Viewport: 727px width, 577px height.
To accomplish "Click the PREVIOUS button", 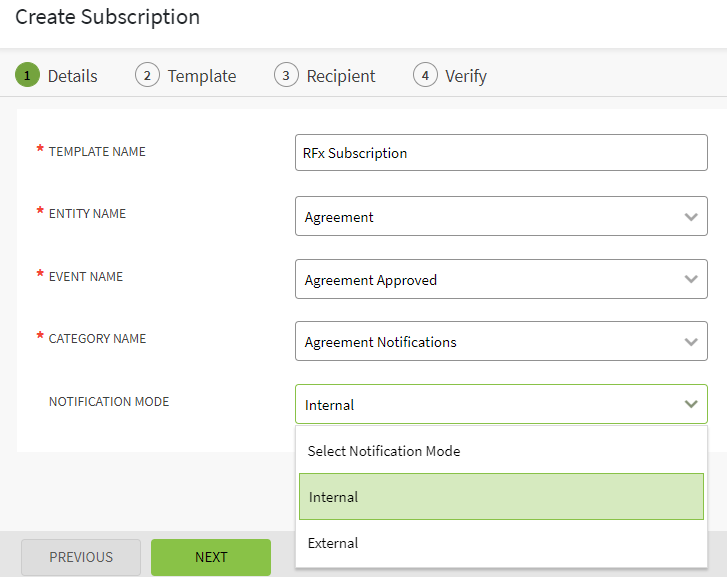I will tap(81, 557).
